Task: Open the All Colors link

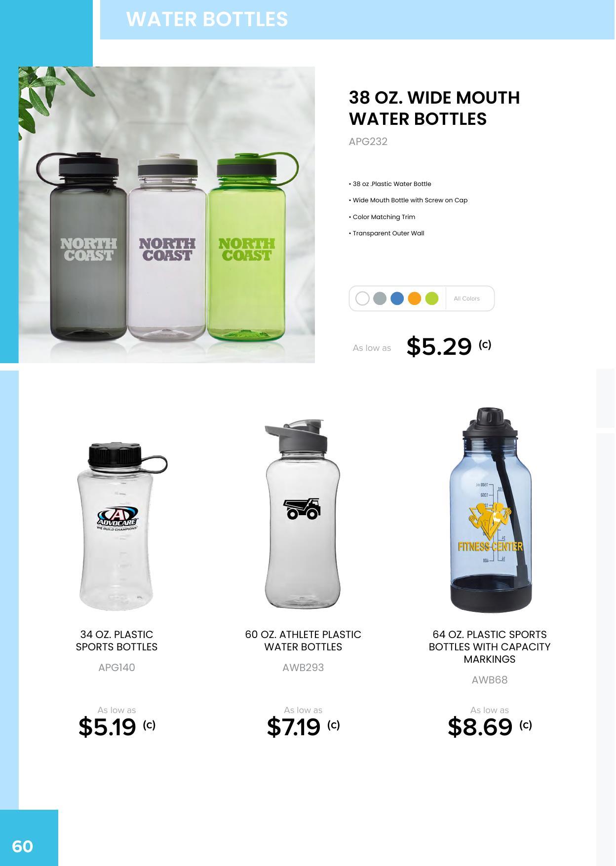Action: (466, 299)
